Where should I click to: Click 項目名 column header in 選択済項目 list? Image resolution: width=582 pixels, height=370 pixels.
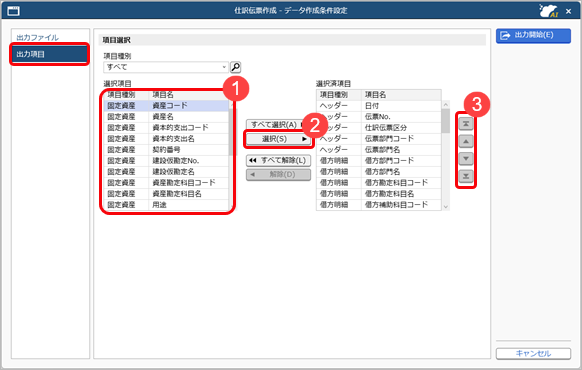click(x=401, y=95)
